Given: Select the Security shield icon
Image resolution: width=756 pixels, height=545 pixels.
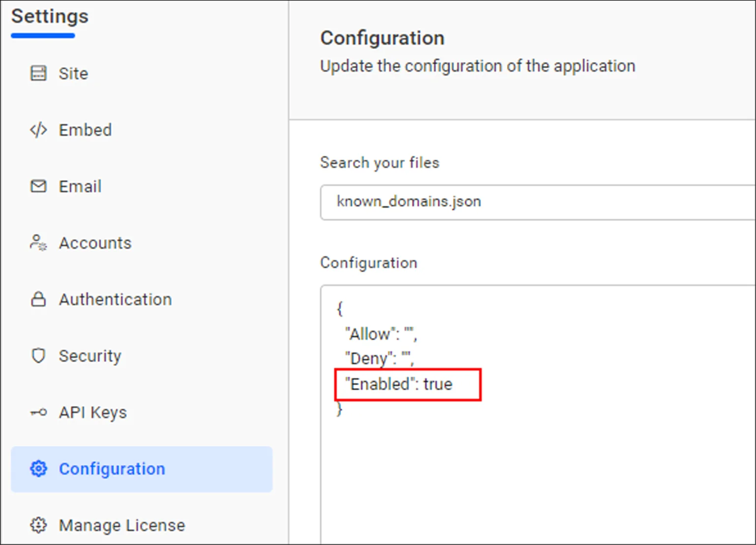Looking at the screenshot, I should pos(38,355).
